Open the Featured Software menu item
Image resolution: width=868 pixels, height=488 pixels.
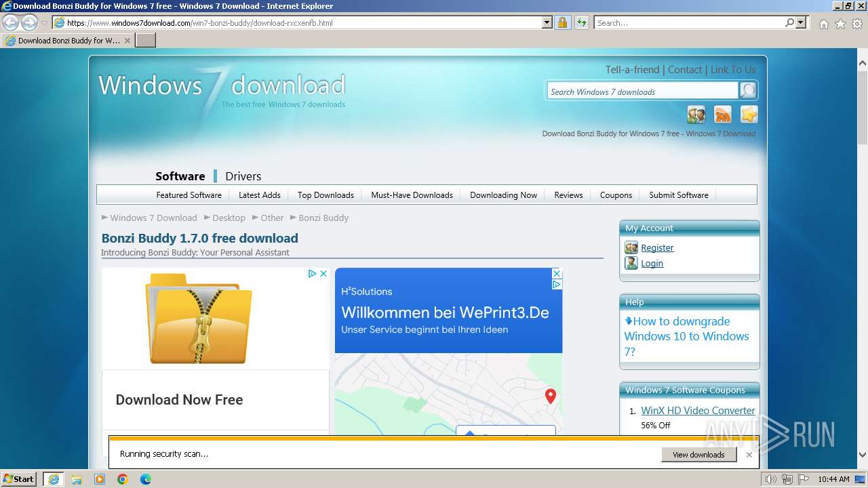coord(189,195)
